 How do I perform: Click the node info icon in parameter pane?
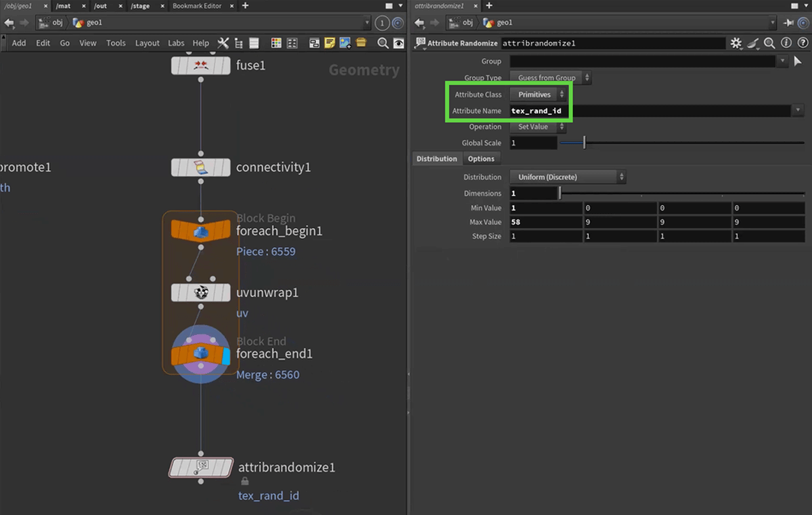(786, 43)
